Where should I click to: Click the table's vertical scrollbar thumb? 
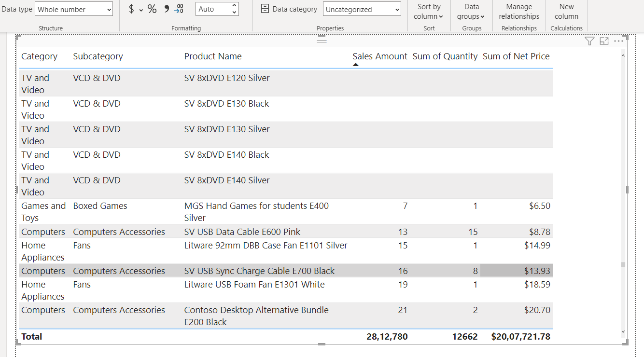[623, 264]
